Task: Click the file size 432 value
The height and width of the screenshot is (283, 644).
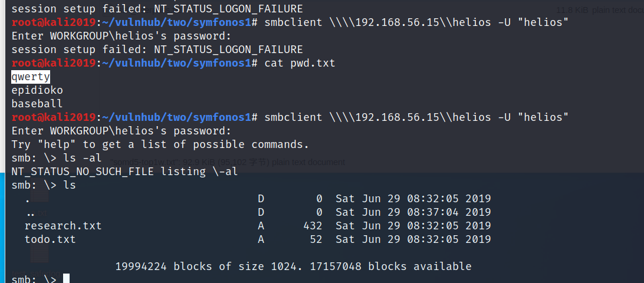Action: [x=313, y=226]
